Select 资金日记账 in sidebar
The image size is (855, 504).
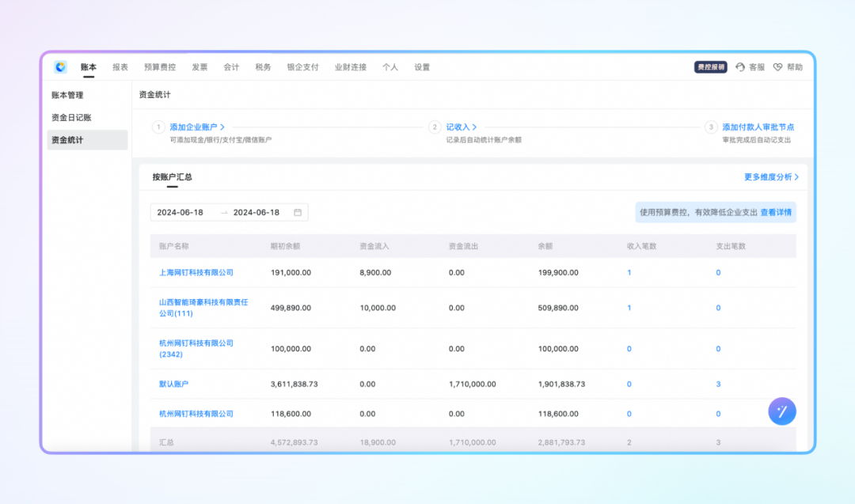(x=71, y=117)
